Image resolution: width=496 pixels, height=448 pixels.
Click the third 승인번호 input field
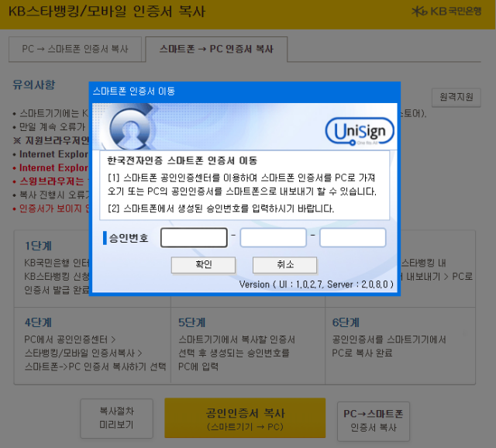pyautogui.click(x=353, y=238)
